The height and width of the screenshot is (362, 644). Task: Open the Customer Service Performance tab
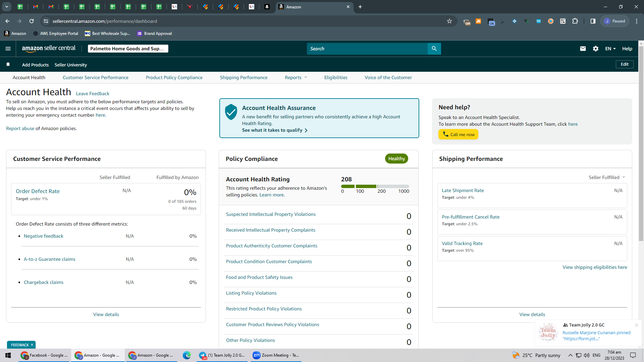(96, 77)
